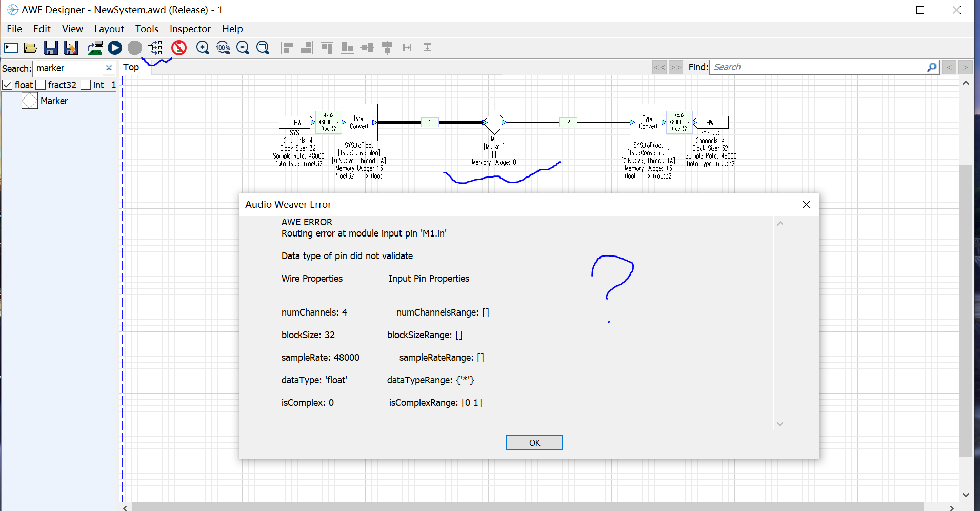Click the Zoom In magnifier icon
Screen dimensions: 980x511
point(203,48)
